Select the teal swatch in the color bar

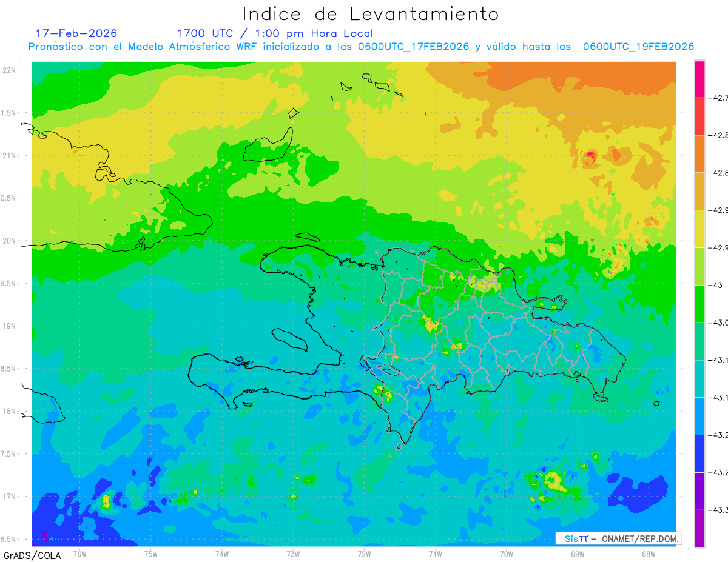pos(699,379)
